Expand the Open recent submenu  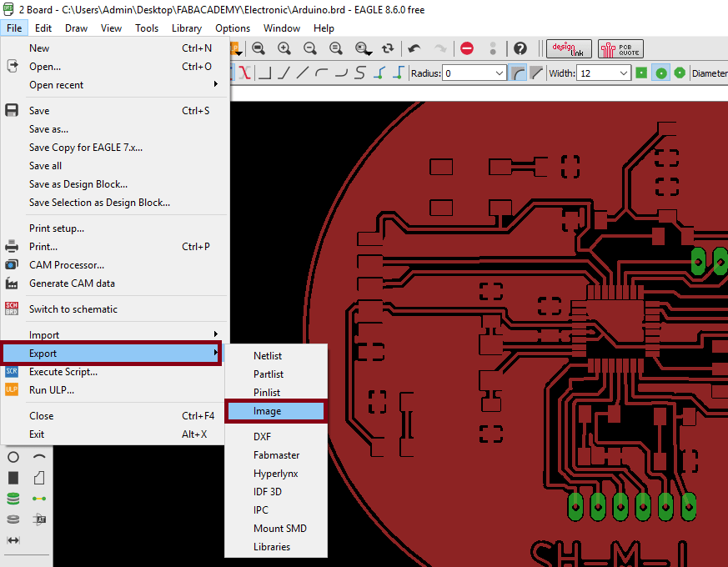(115, 85)
